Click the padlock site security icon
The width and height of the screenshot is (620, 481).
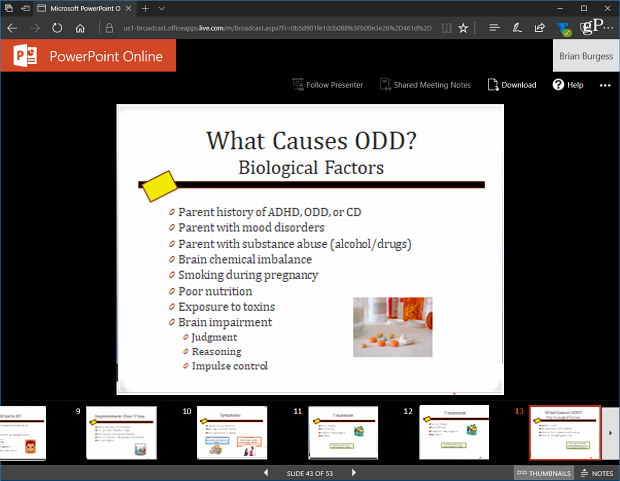click(109, 28)
